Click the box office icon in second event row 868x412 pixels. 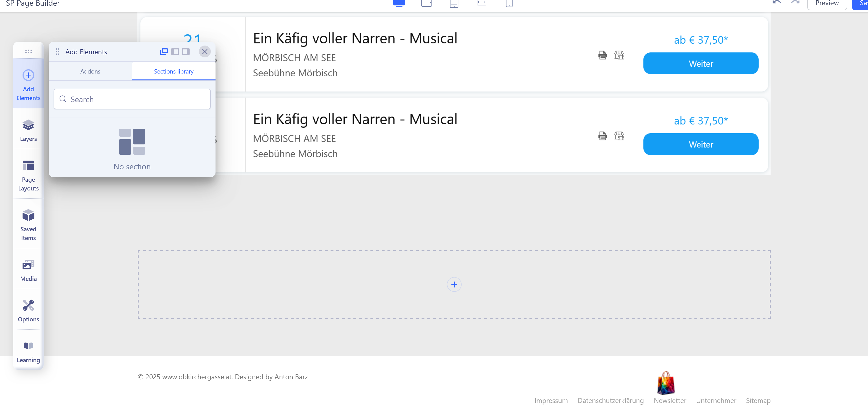click(x=619, y=136)
